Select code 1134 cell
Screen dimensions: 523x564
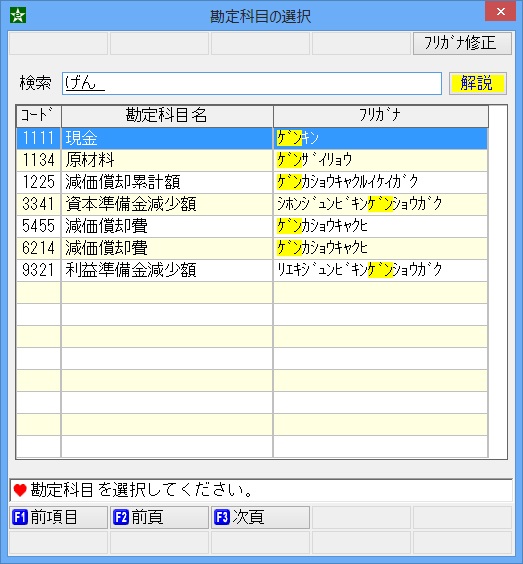[x=38, y=160]
